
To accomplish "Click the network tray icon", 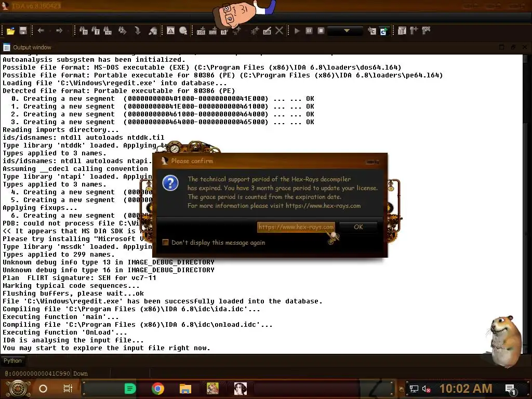I will (414, 389).
